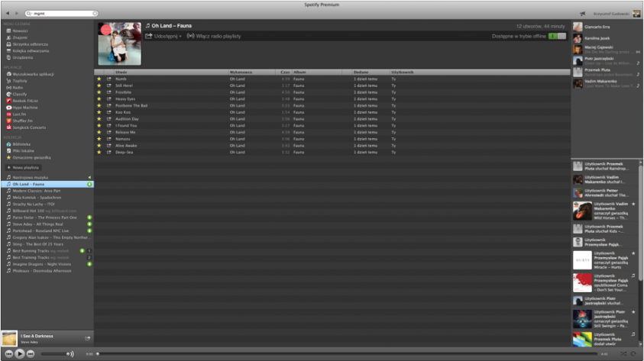Open the Radio app in sidebar
This screenshot has height=361, width=644.
[x=18, y=87]
